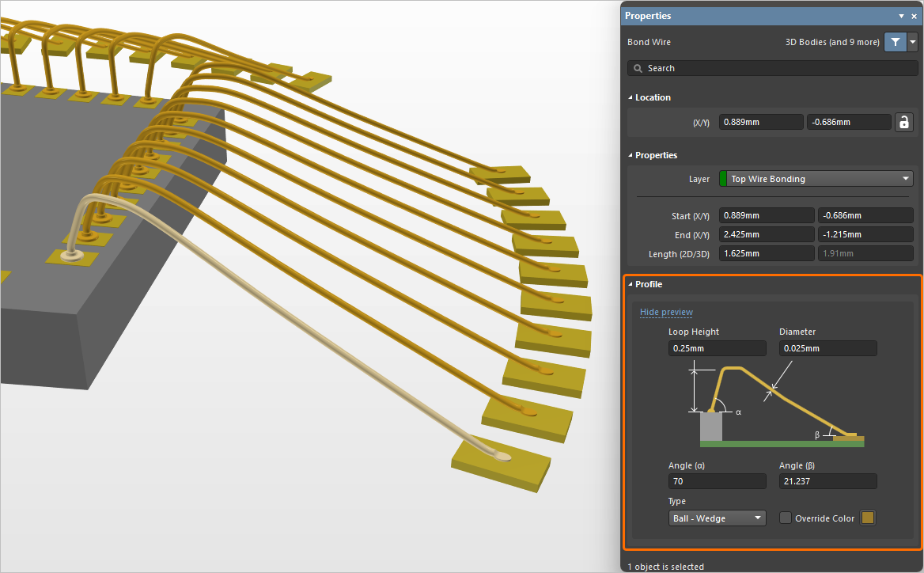
Task: Open the Type Ball - Wedge dropdown
Action: click(717, 518)
